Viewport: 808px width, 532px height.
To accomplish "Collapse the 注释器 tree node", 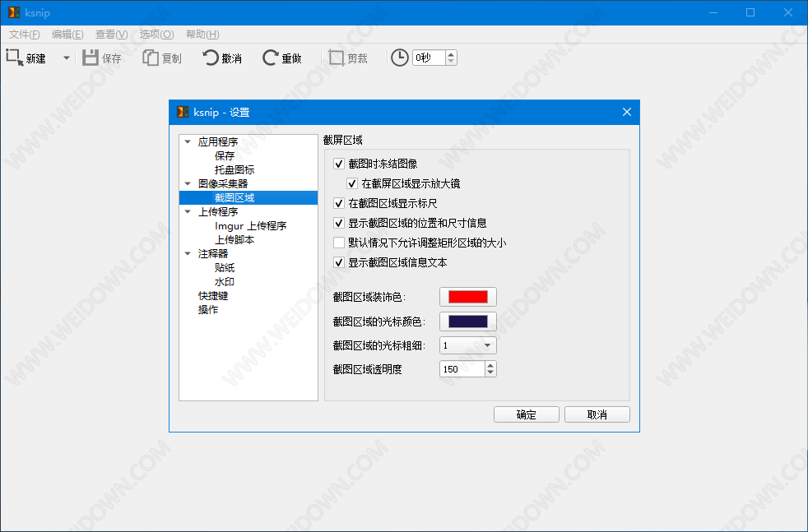I will (188, 253).
